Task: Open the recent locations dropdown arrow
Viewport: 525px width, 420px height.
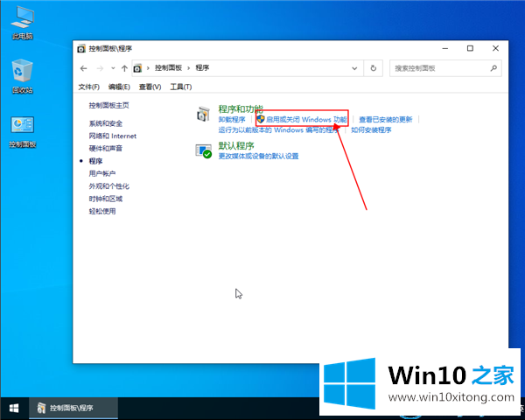Action: coord(113,68)
